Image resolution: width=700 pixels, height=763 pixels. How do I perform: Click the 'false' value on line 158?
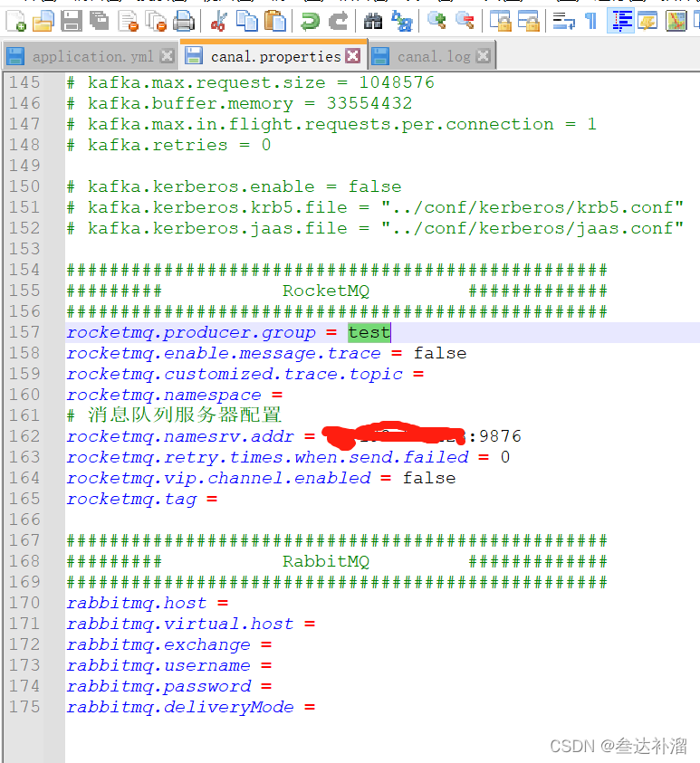pyautogui.click(x=440, y=353)
